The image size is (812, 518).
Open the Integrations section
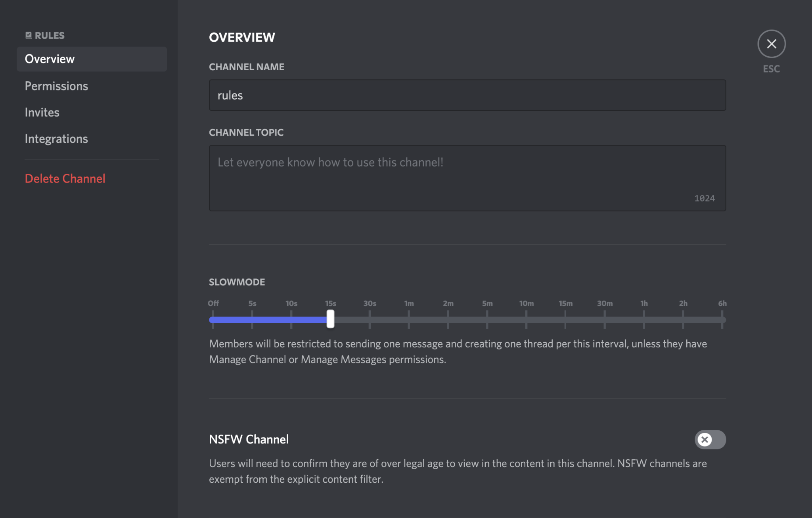56,138
